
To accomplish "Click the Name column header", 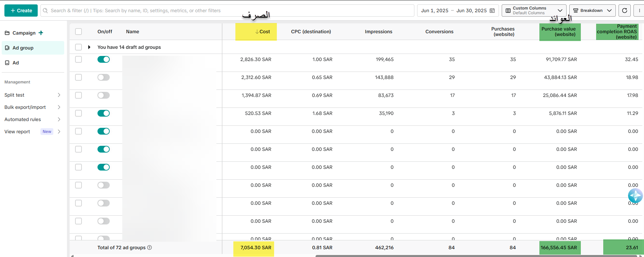I will pos(132,32).
